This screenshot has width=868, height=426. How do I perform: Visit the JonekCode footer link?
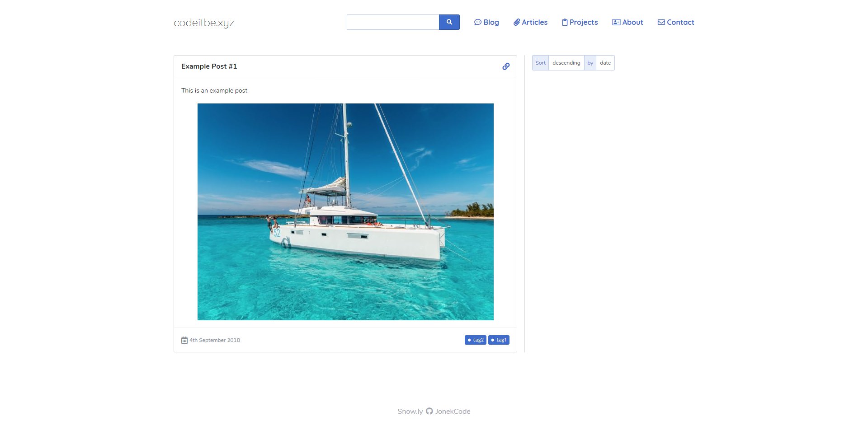(453, 411)
